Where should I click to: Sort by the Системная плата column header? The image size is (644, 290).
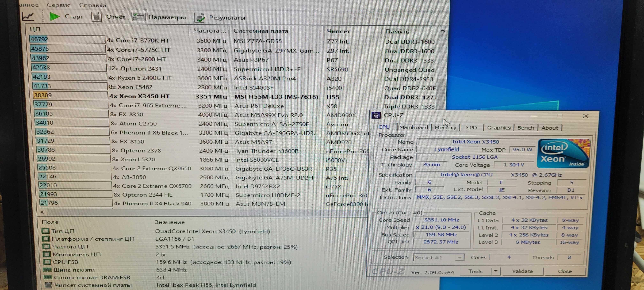click(x=261, y=31)
